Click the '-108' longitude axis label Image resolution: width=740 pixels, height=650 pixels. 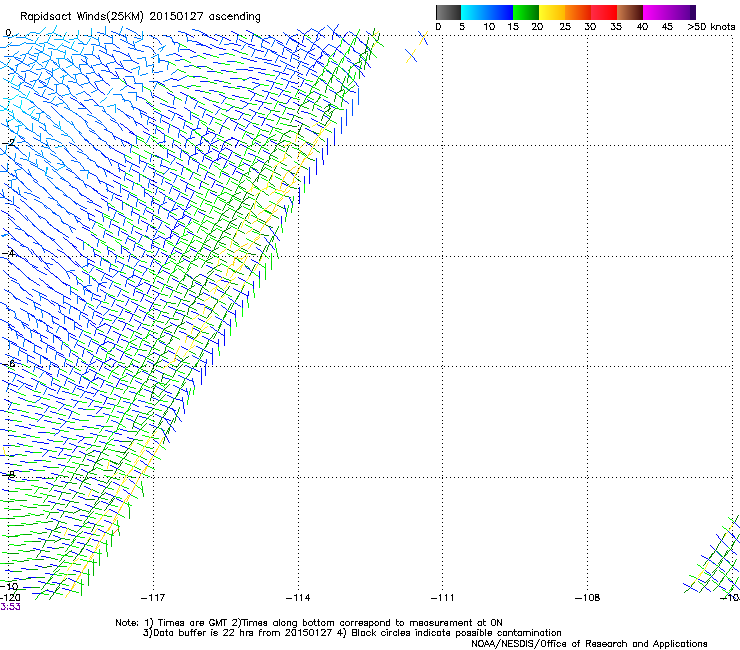coord(587,598)
